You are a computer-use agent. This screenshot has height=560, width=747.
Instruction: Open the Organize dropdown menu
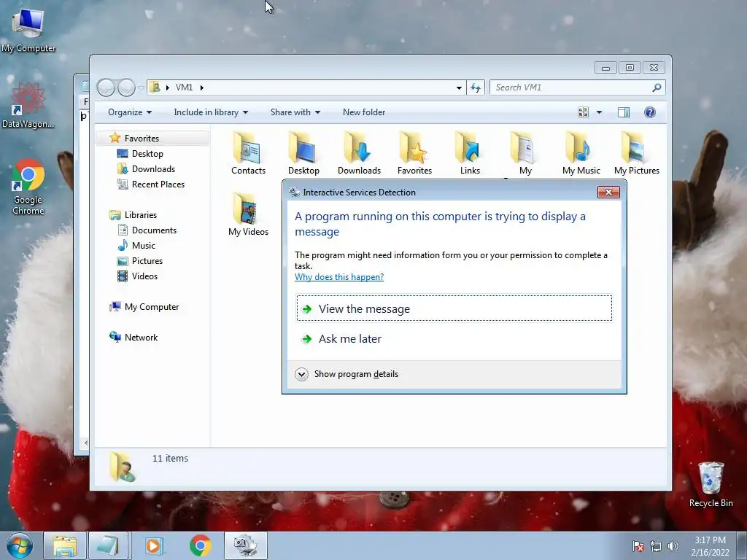[x=130, y=112]
